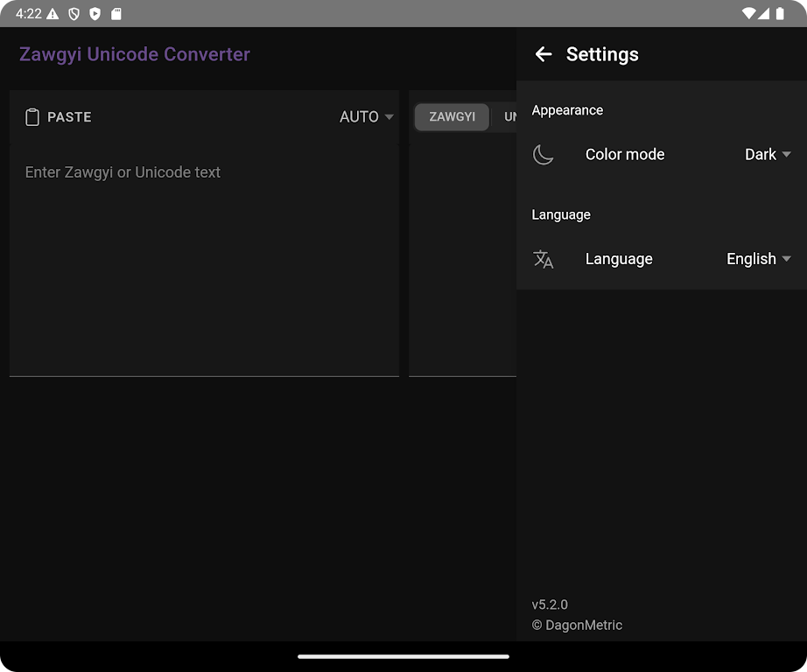This screenshot has height=672, width=807.
Task: Click the Color mode label text
Action: 625,155
